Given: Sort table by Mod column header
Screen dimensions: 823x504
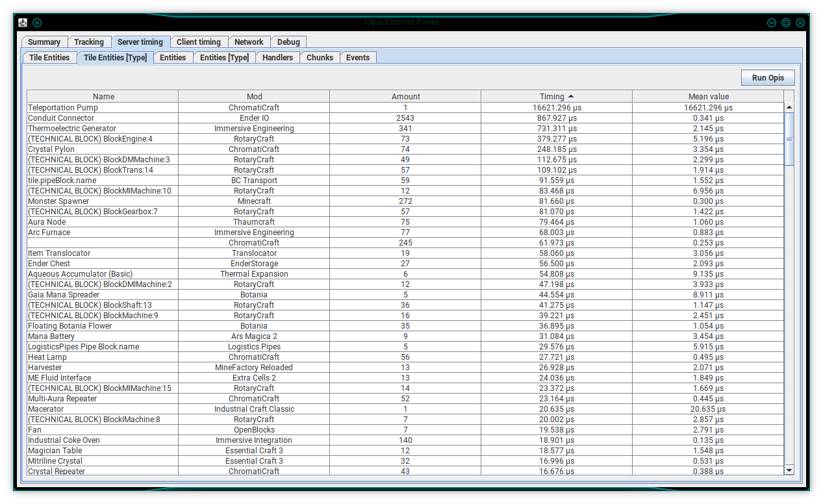Looking at the screenshot, I should point(254,97).
